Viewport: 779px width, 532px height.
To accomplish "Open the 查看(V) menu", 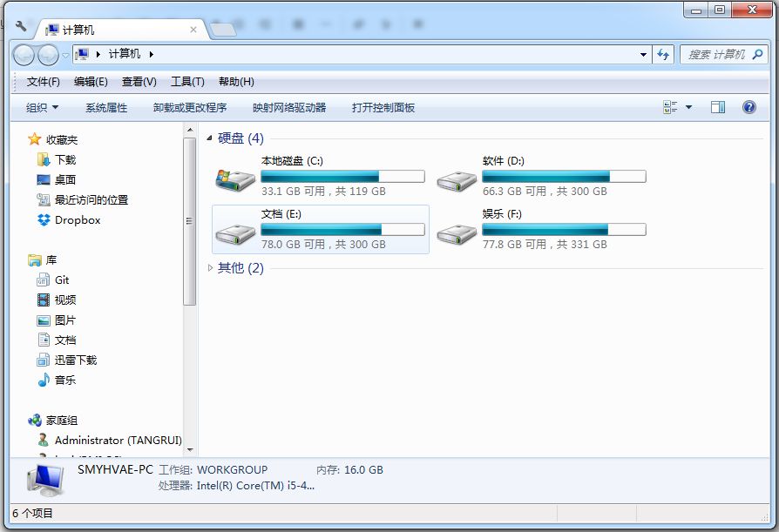I will pyautogui.click(x=139, y=81).
